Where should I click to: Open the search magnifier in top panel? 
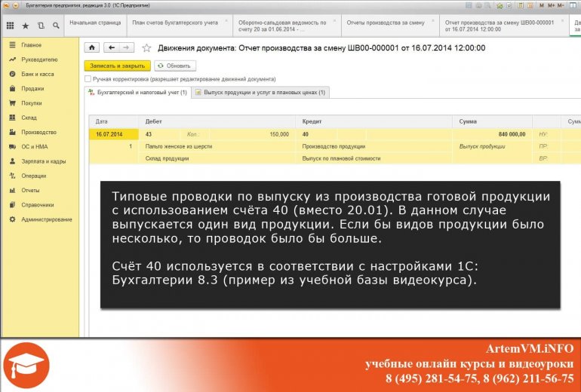pyautogui.click(x=56, y=26)
